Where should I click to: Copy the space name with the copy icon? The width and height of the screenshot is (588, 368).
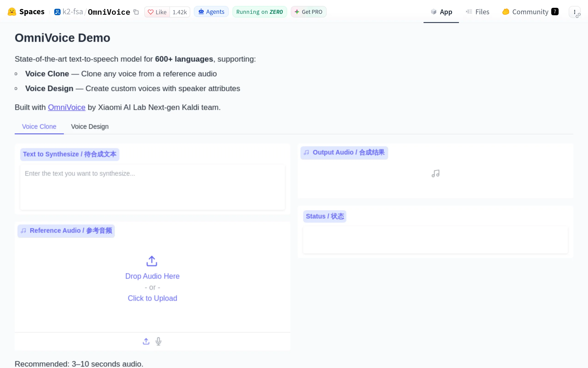coord(136,12)
